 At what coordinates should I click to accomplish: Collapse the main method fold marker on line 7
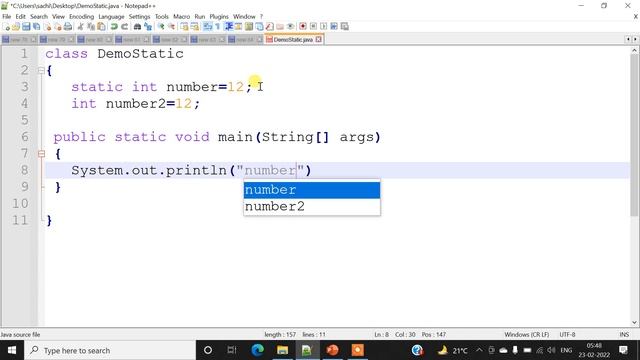41,154
